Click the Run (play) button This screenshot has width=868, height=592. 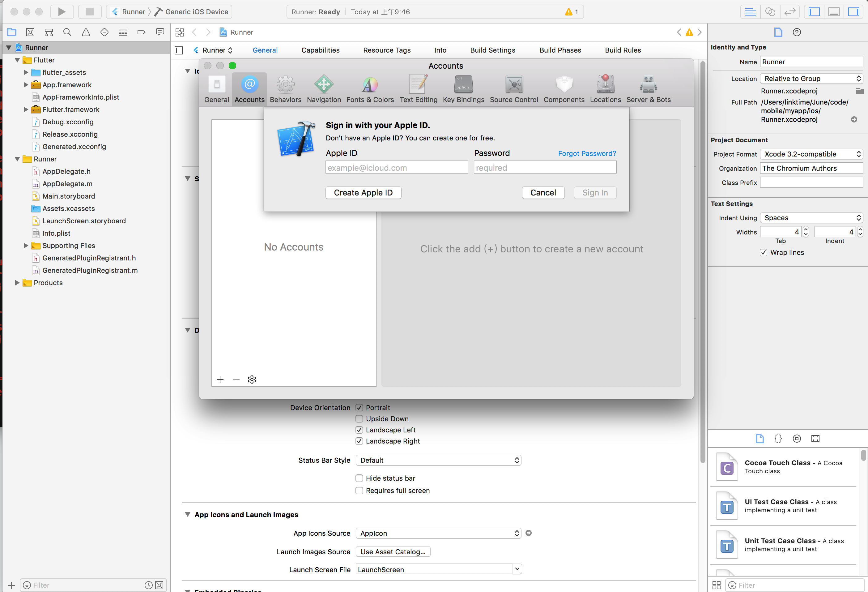pyautogui.click(x=62, y=11)
